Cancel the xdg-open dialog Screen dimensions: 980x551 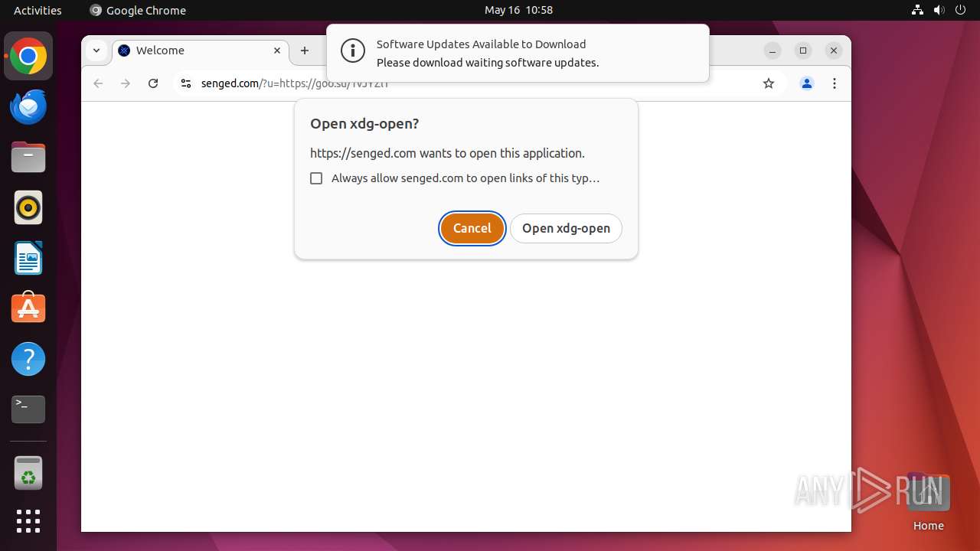472,228
